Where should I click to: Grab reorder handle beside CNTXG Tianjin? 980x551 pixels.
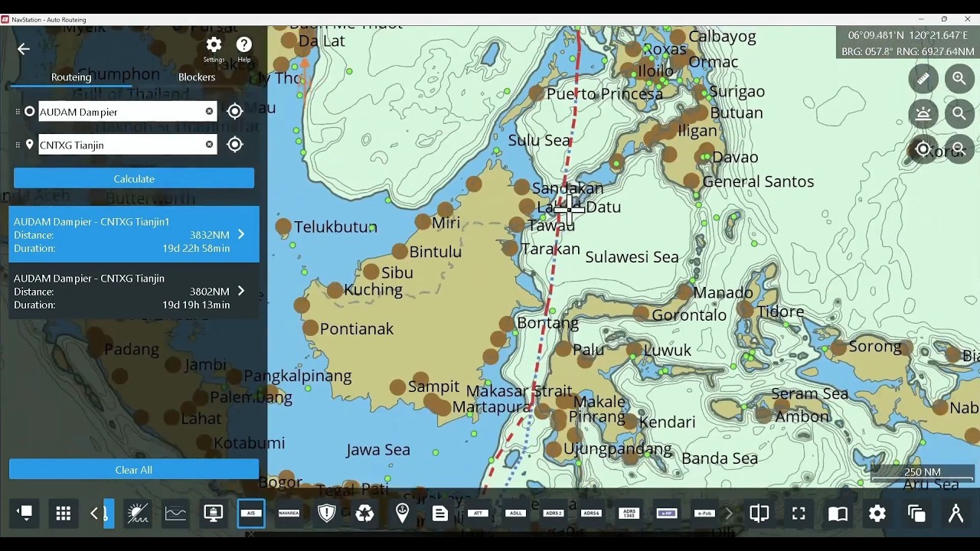[18, 145]
